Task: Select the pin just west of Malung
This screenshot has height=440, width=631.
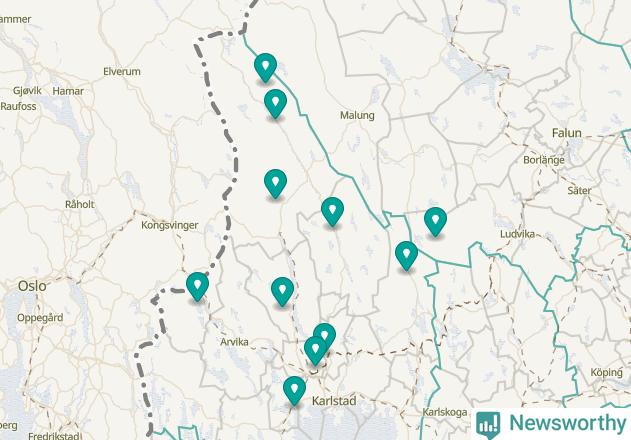Action: (276, 103)
